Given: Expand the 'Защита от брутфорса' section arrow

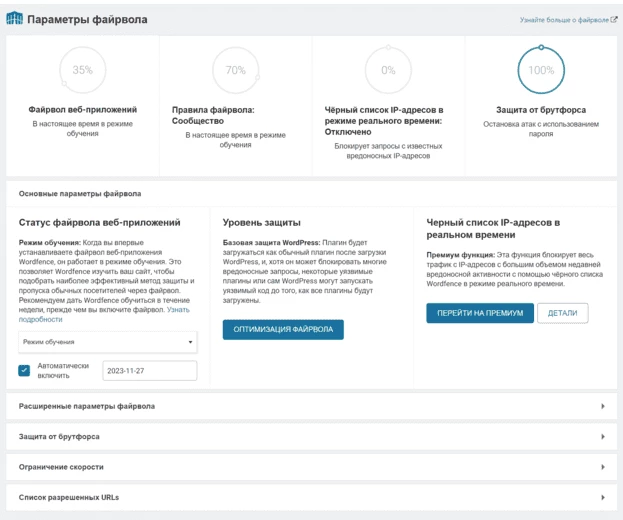Looking at the screenshot, I should point(603,437).
